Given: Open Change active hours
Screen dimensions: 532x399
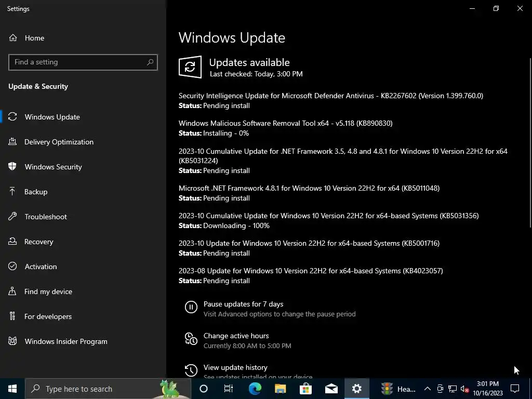Looking at the screenshot, I should point(236,336).
